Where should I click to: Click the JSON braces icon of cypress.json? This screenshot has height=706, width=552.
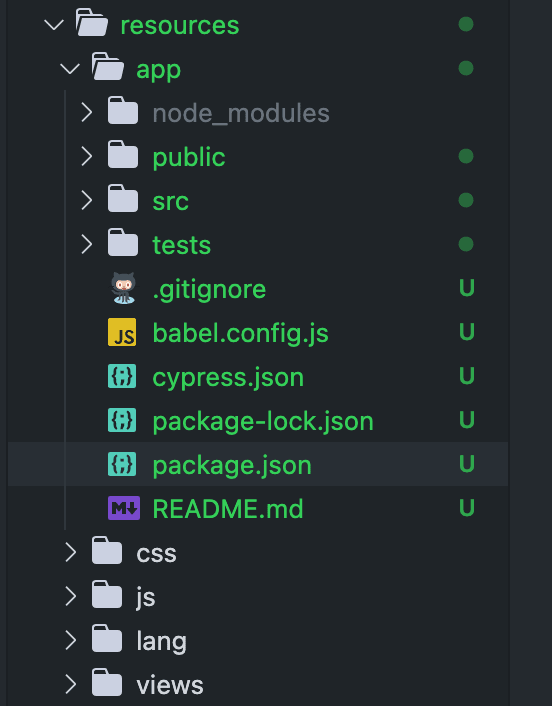click(x=122, y=376)
